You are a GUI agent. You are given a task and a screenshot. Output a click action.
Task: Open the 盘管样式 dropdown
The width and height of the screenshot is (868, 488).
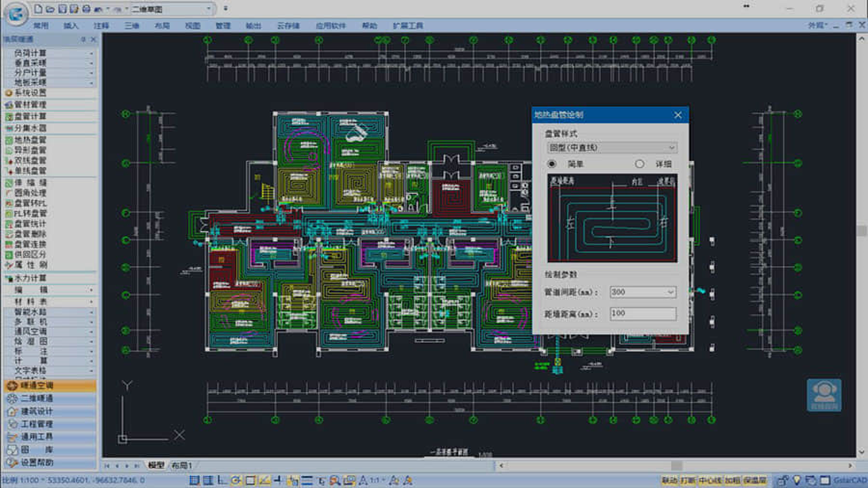click(612, 148)
